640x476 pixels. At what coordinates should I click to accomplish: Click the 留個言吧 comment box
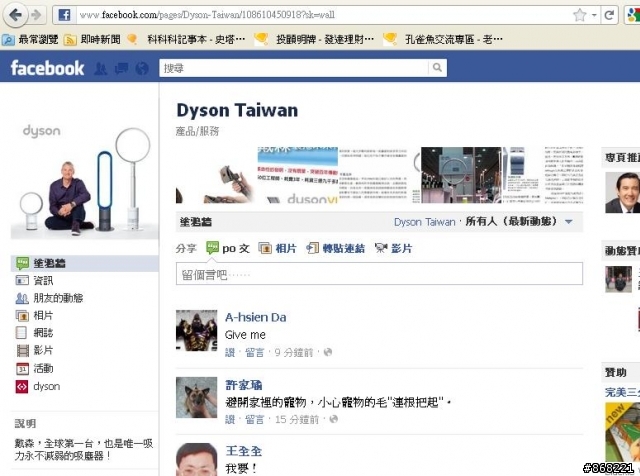point(379,274)
